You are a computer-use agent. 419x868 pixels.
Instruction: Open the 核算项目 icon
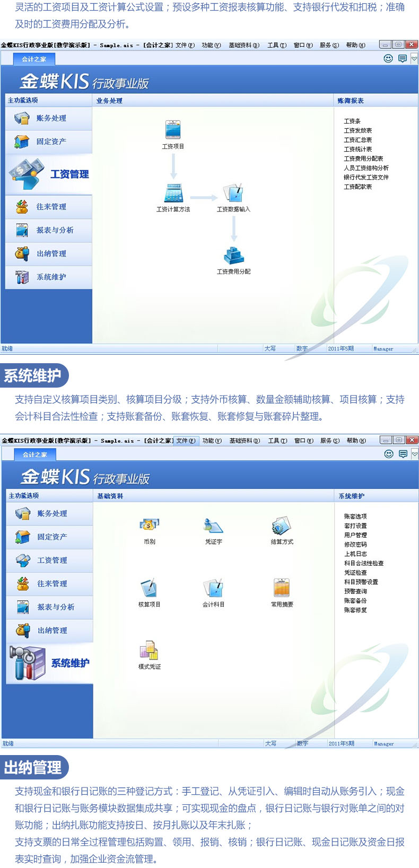pos(149,588)
